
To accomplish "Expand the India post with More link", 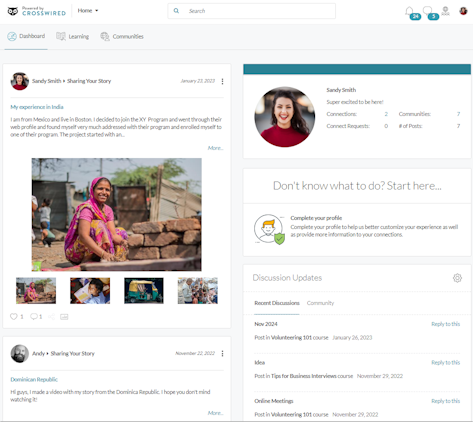I will [x=215, y=148].
